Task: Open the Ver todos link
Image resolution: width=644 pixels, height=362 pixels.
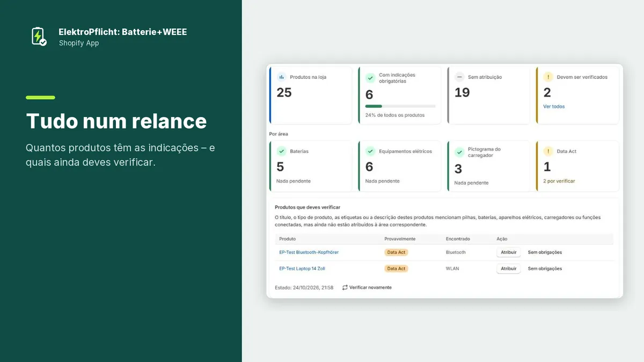Action: pyautogui.click(x=554, y=106)
